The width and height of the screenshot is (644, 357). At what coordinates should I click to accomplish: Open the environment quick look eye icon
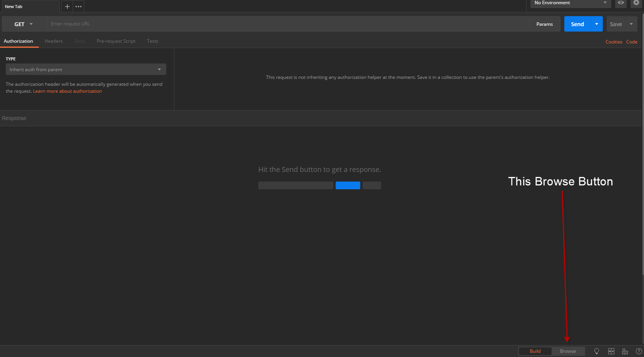click(x=621, y=3)
